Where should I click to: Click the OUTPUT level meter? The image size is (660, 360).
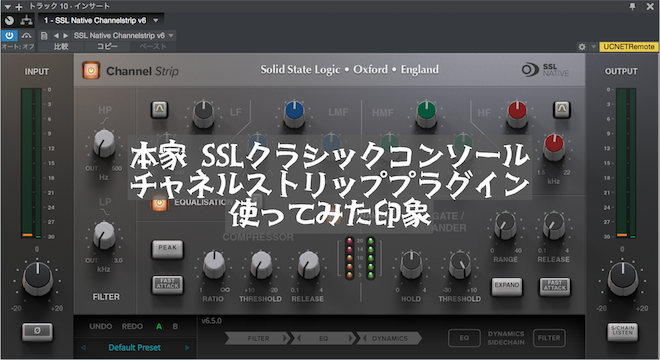[626, 163]
